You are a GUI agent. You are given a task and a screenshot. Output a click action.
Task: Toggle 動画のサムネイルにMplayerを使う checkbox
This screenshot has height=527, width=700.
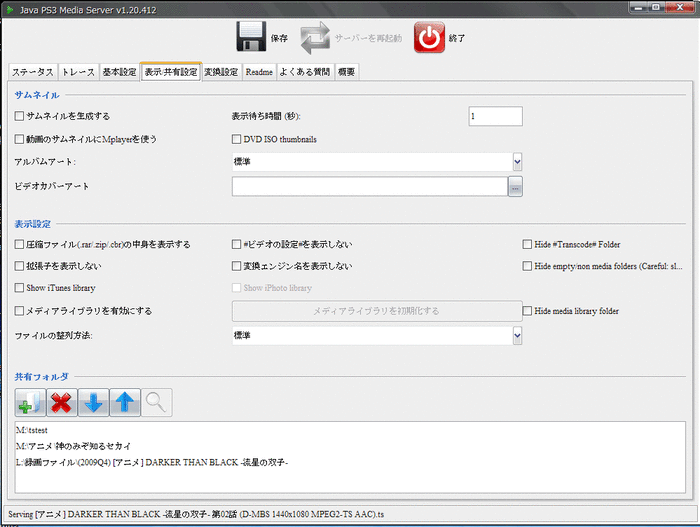pos(19,139)
